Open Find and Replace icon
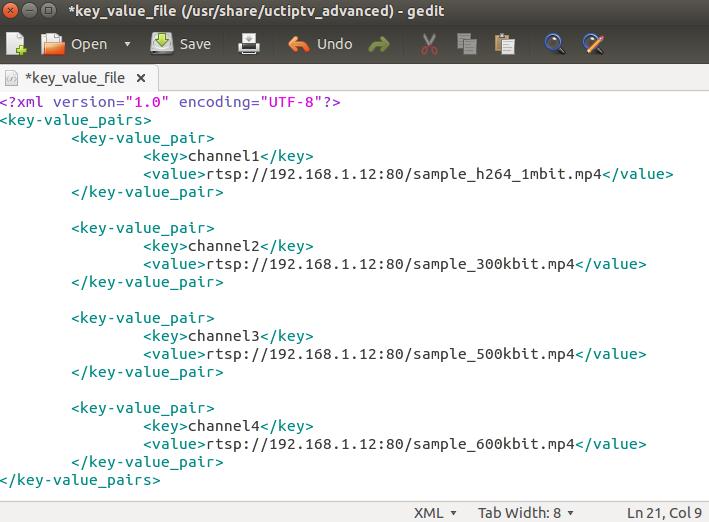The height and width of the screenshot is (522, 709). click(x=593, y=44)
